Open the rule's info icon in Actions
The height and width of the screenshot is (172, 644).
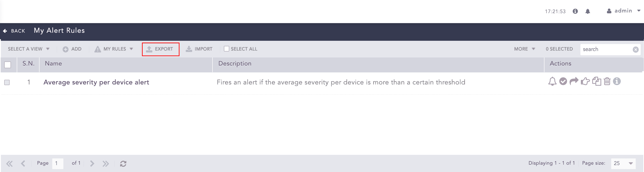click(617, 81)
